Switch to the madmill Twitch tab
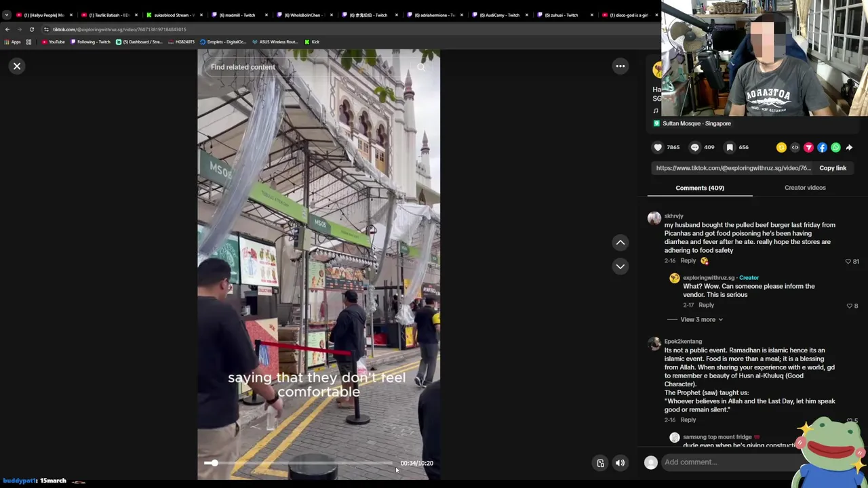This screenshot has width=868, height=488. click(x=239, y=15)
